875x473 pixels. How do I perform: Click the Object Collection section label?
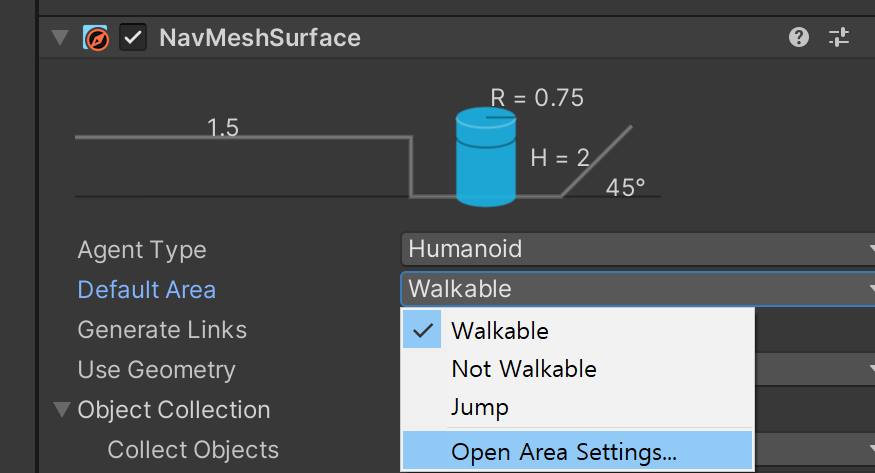[x=173, y=409]
